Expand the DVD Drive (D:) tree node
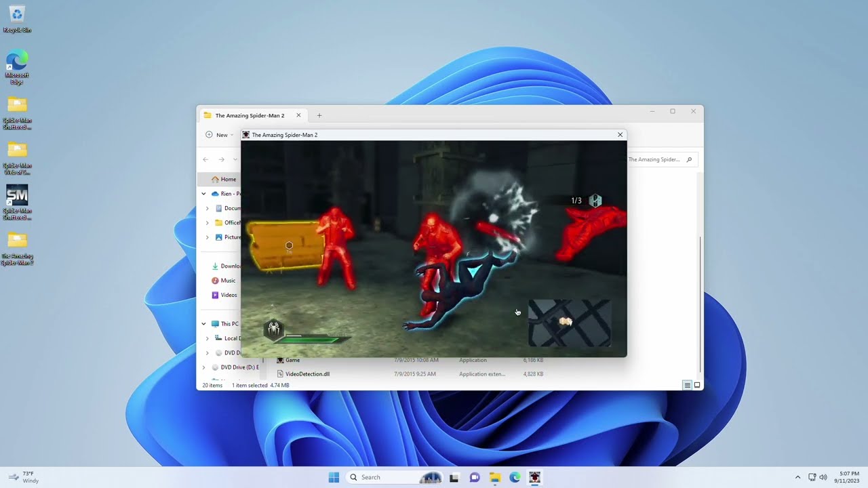868x488 pixels. [x=203, y=367]
